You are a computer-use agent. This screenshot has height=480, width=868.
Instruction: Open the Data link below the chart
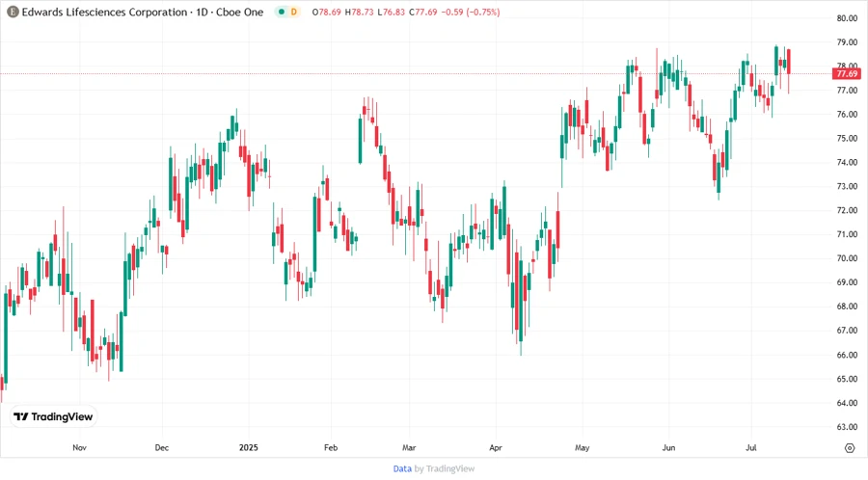pos(402,469)
